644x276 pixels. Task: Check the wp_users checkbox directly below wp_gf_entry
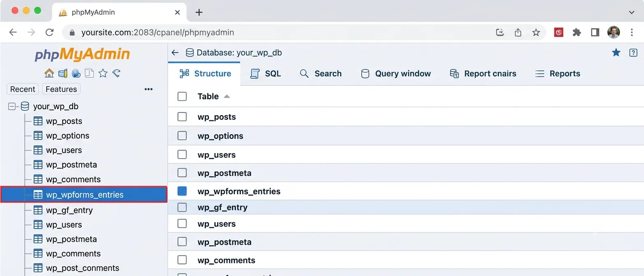point(182,223)
